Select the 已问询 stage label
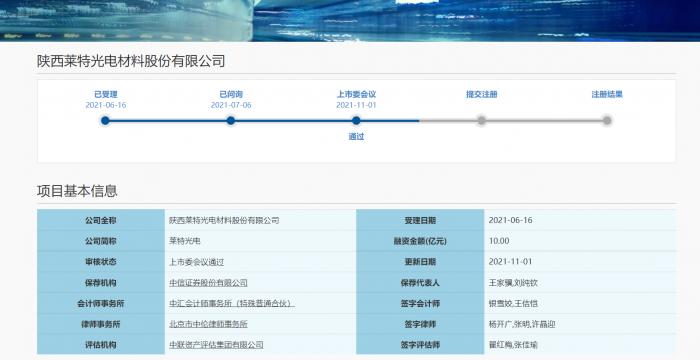The width and height of the screenshot is (700, 360). (231, 94)
